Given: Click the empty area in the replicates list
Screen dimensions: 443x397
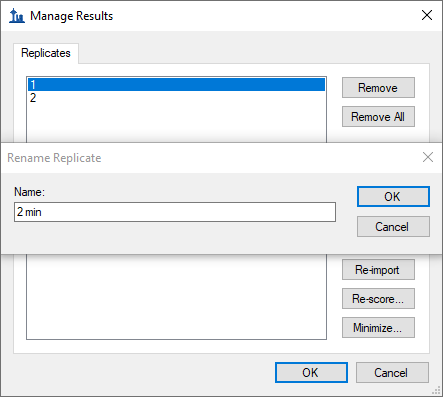Looking at the screenshot, I should [x=176, y=297].
